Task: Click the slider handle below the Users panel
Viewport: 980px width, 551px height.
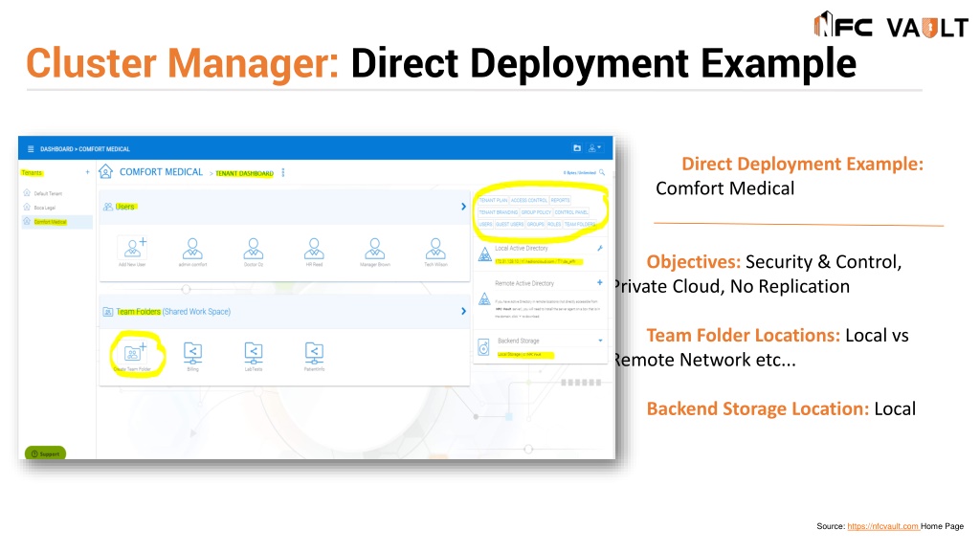Action: pyautogui.click(x=186, y=289)
